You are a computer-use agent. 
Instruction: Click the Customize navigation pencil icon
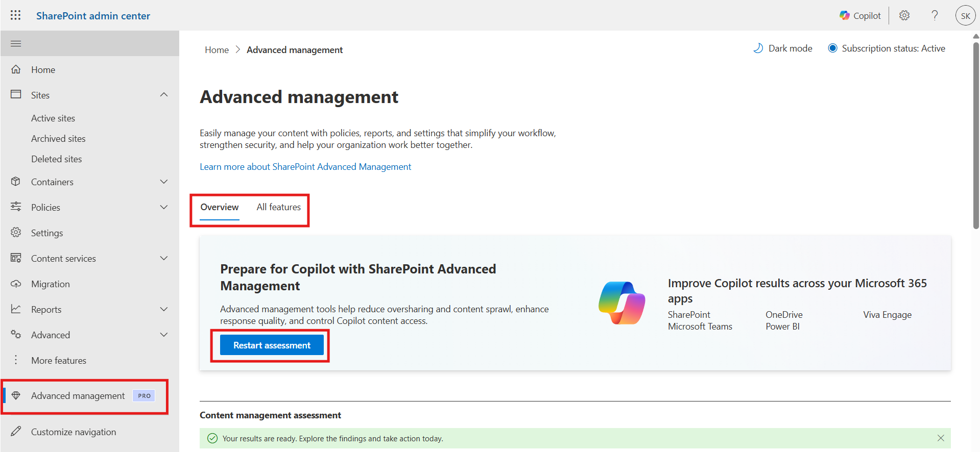click(x=16, y=432)
